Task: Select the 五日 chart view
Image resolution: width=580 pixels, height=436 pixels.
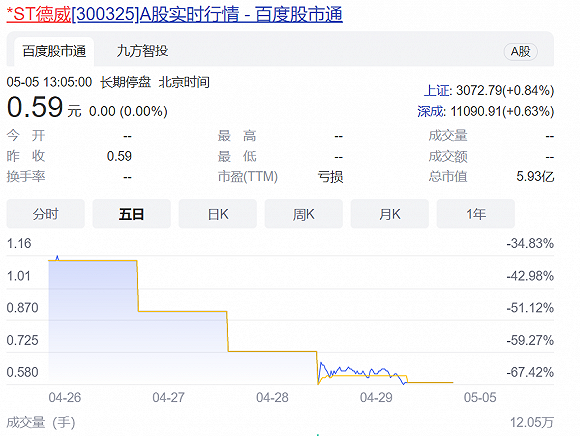Action: [131, 214]
